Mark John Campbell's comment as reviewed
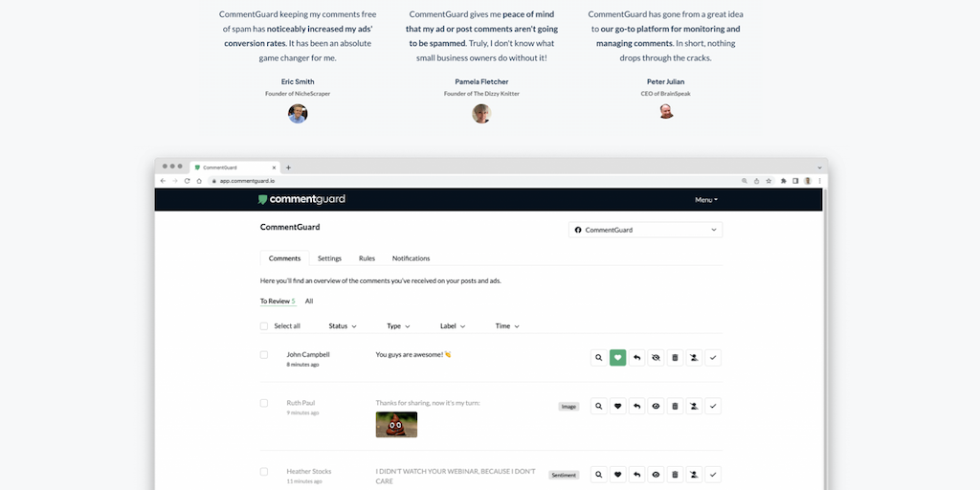This screenshot has width=980, height=490. (713, 358)
